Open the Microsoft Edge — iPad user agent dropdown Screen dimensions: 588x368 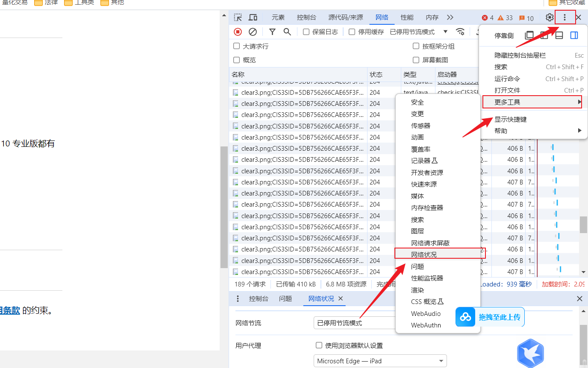(380, 361)
